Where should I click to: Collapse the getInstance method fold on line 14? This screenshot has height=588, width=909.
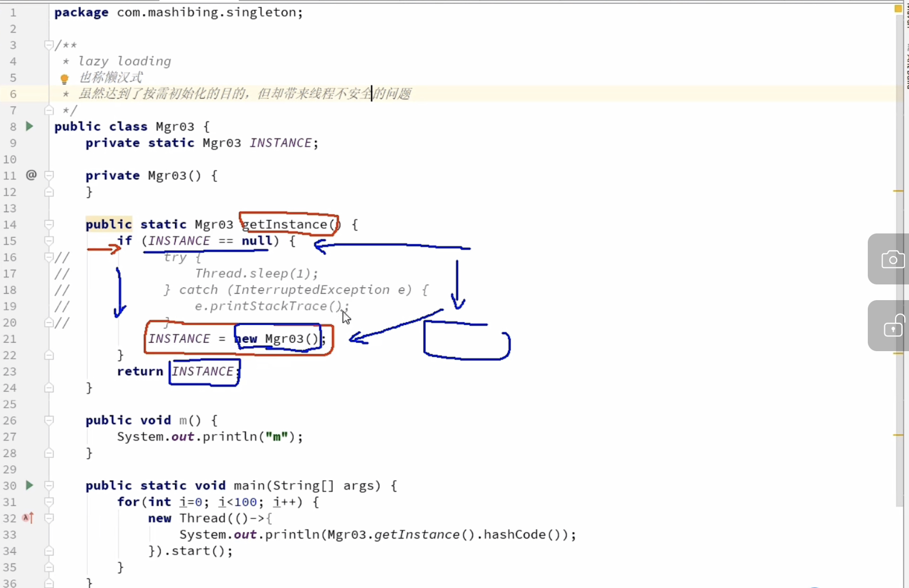[49, 225]
